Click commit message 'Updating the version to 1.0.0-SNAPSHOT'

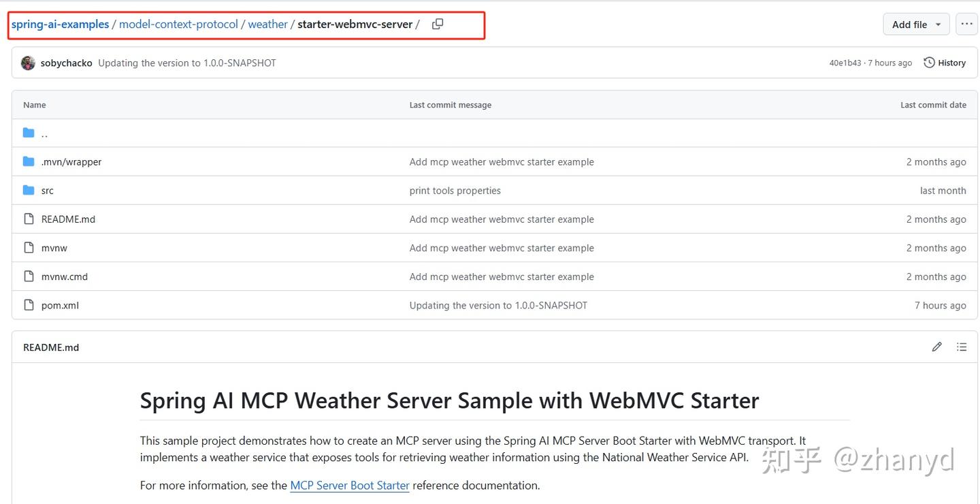[x=498, y=305]
